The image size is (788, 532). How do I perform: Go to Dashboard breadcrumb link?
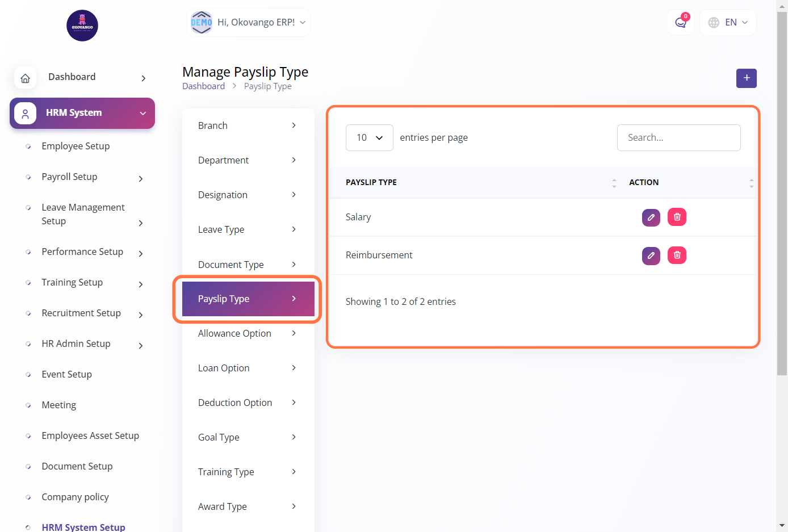(203, 86)
